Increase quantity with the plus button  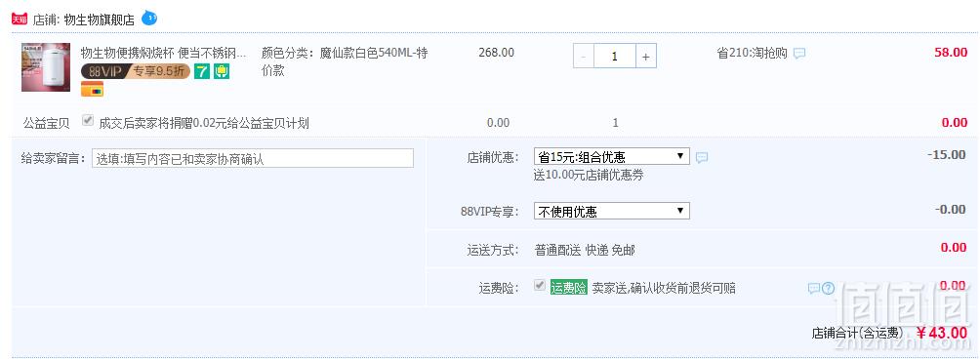(645, 57)
